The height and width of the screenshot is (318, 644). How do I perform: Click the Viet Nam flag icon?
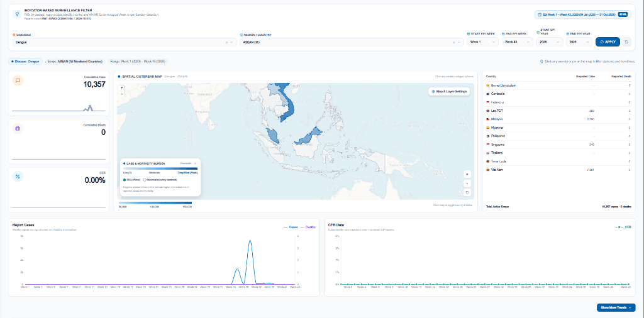coord(488,170)
